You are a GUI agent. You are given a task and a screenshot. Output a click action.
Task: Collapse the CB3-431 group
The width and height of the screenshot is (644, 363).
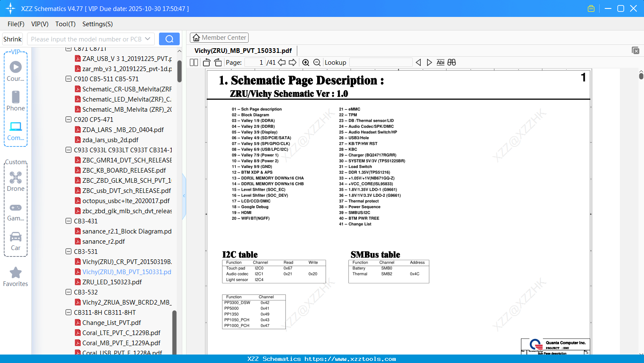[x=69, y=221]
